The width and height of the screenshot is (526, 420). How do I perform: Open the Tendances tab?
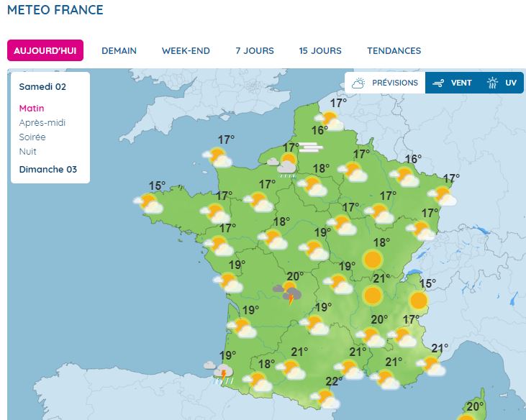(x=394, y=50)
